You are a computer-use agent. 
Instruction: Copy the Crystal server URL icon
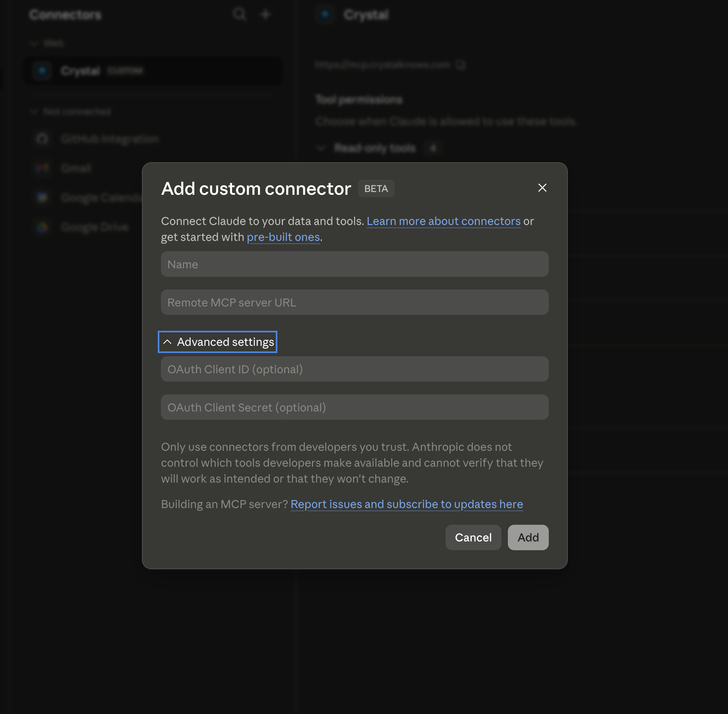460,65
